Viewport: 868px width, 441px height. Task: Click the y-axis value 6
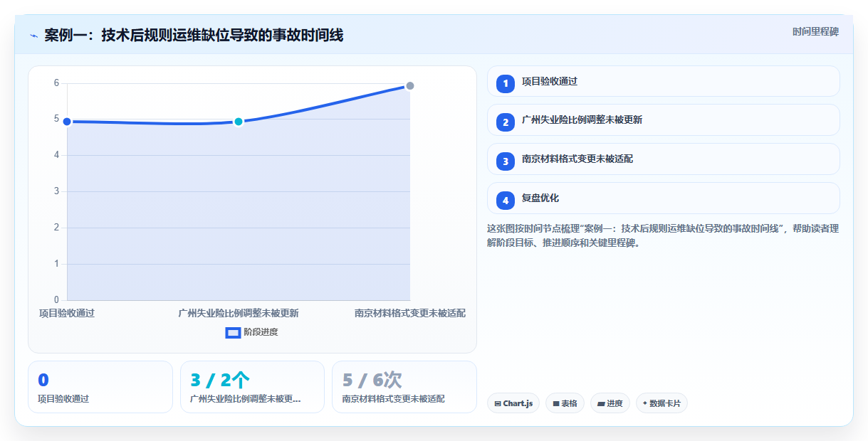click(56, 83)
